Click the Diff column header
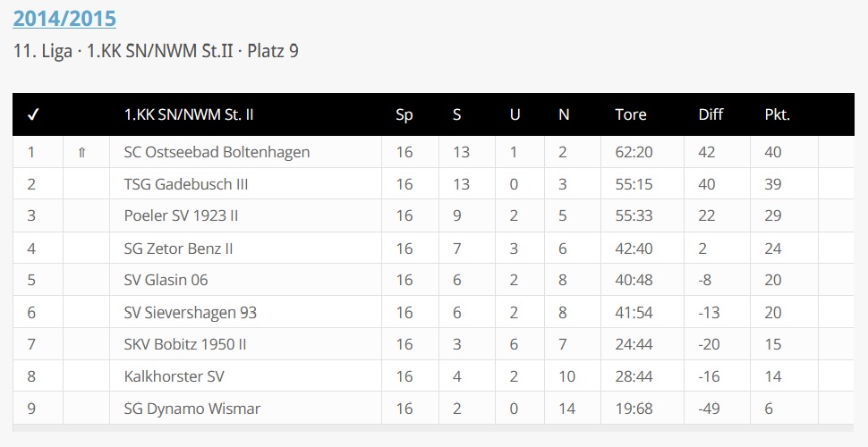This screenshot has height=447, width=868. pos(711,114)
